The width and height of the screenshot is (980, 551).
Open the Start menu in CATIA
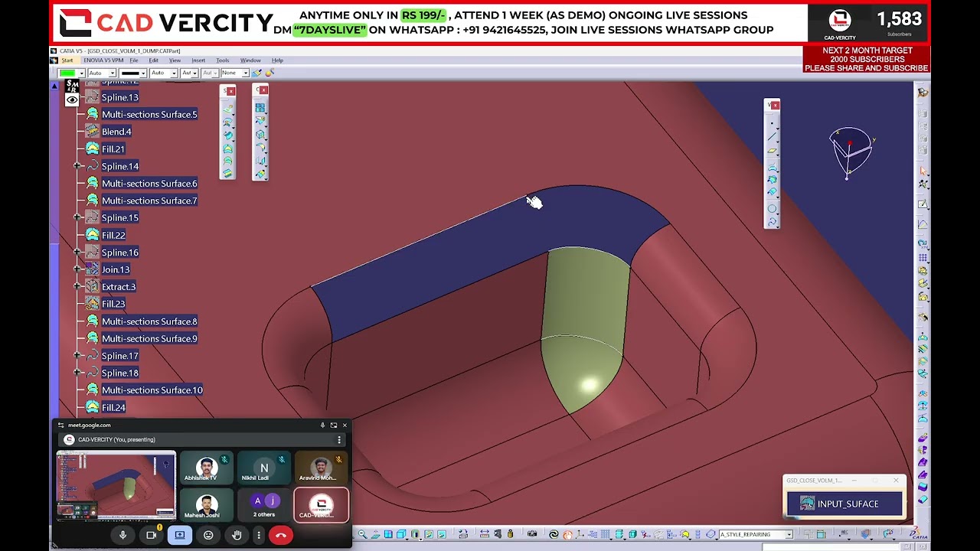pyautogui.click(x=67, y=60)
